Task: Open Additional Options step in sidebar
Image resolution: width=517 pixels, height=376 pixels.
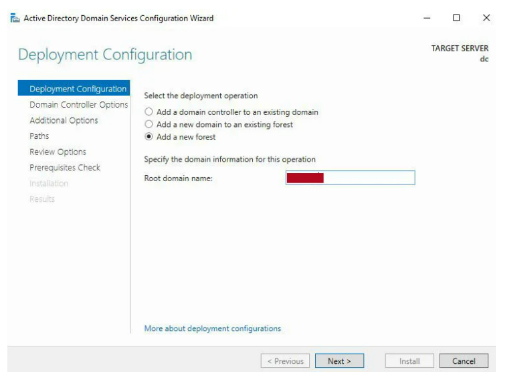Action: (x=64, y=120)
